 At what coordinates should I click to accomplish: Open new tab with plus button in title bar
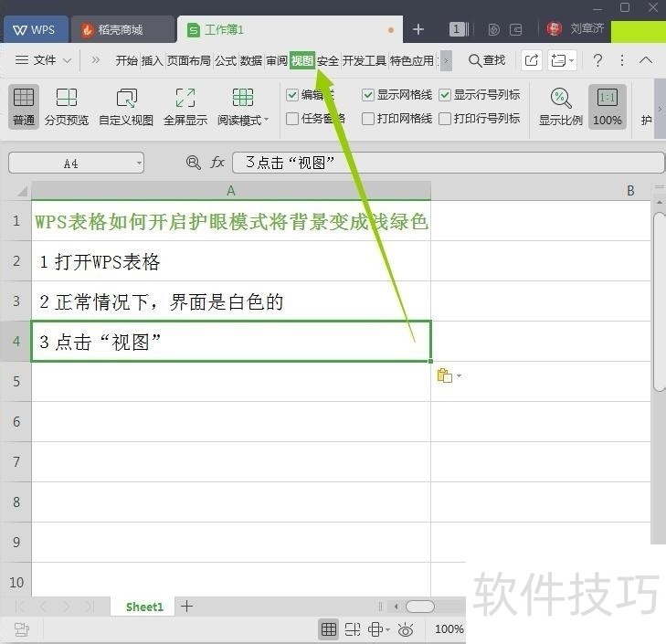418,29
